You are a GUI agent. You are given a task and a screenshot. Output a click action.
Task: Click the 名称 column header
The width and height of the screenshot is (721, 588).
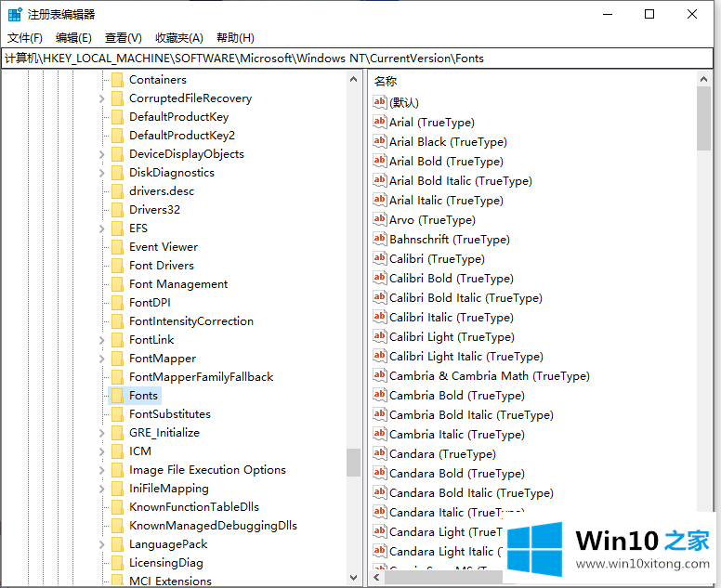click(386, 82)
